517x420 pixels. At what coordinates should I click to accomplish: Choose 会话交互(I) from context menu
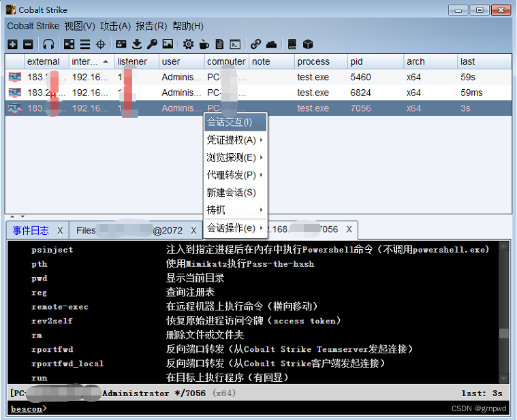click(x=235, y=123)
